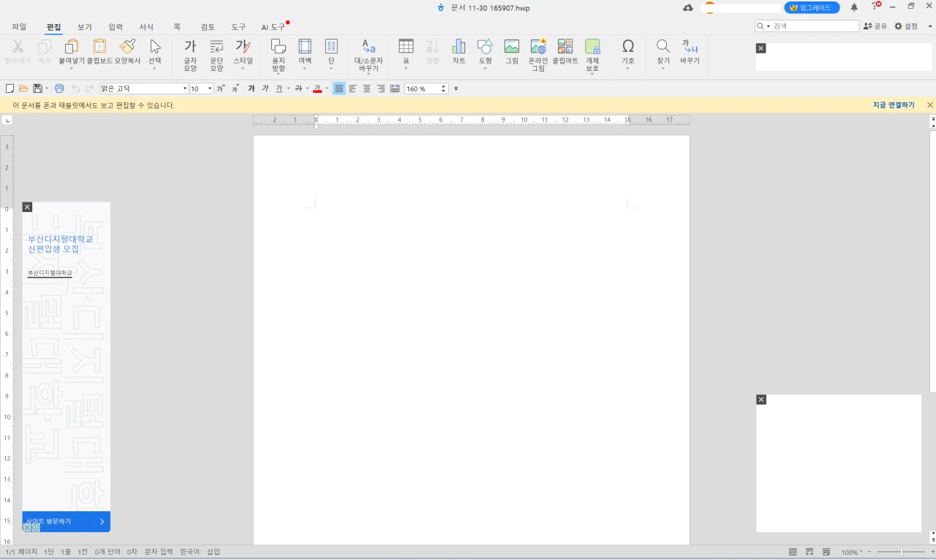Set left paragraph alignment

coord(352,88)
